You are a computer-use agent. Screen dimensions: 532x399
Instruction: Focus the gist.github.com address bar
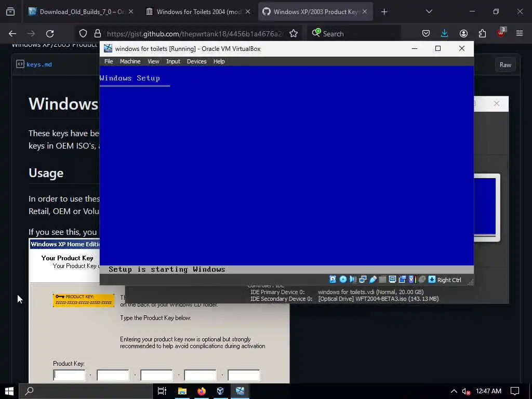point(194,34)
